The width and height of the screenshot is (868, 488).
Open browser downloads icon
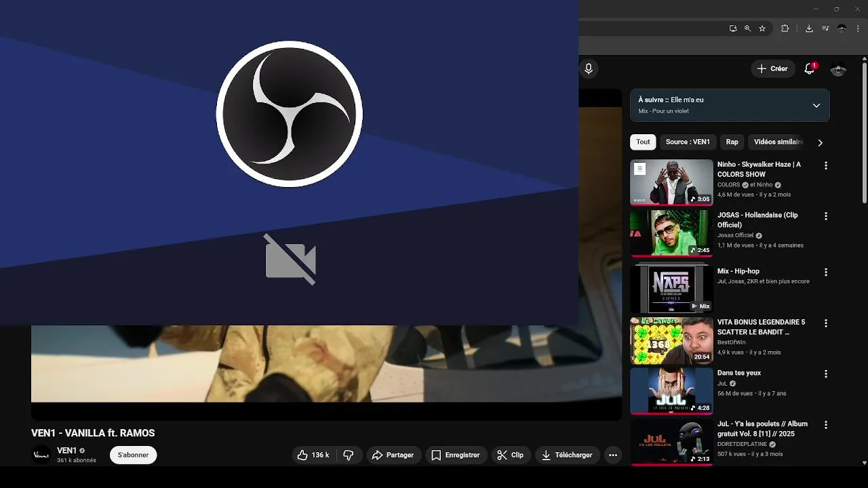(809, 28)
